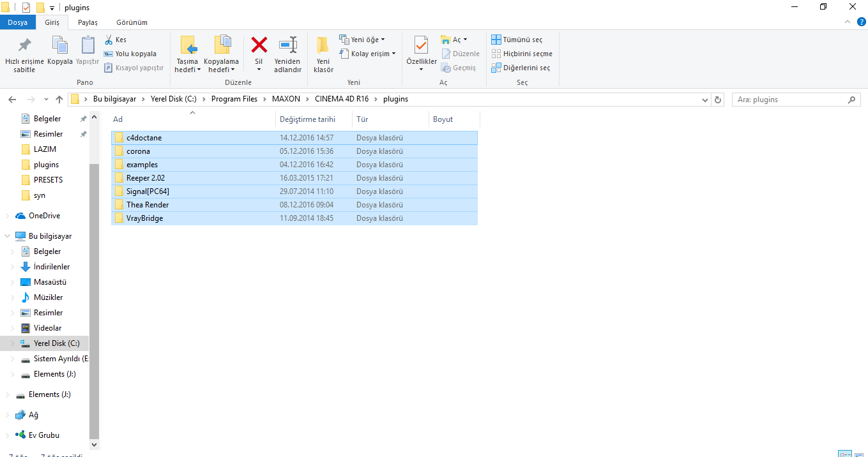Open the Dosya menu tab

coord(17,22)
